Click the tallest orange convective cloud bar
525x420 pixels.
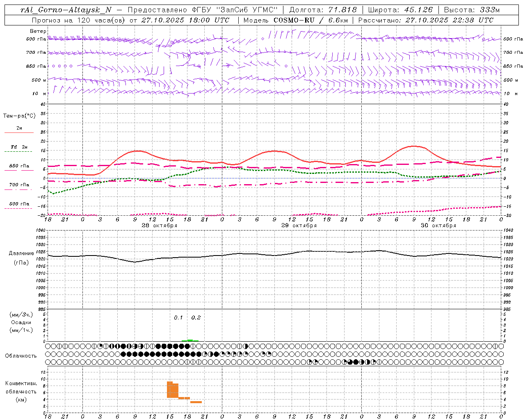click(x=170, y=390)
